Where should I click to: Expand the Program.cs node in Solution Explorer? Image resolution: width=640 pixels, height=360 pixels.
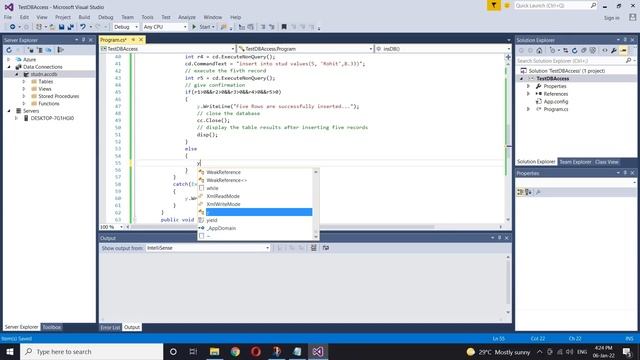(x=528, y=109)
